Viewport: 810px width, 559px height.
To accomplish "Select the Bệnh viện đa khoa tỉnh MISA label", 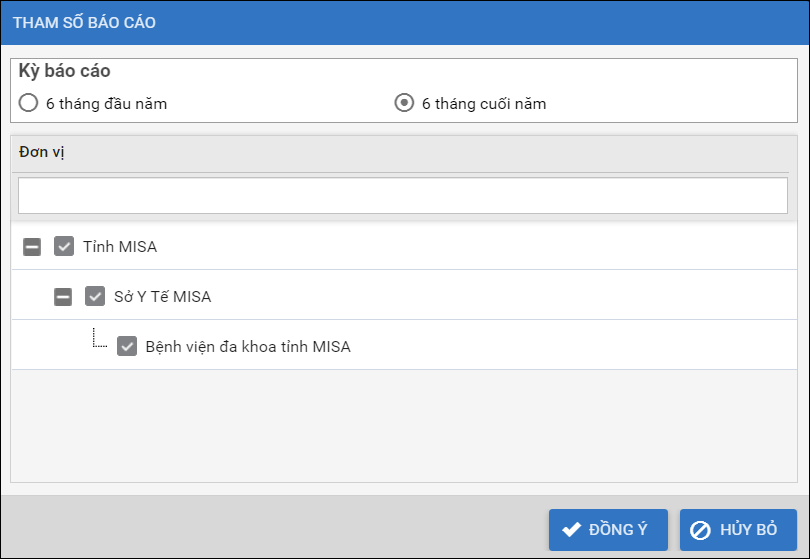I will [247, 347].
